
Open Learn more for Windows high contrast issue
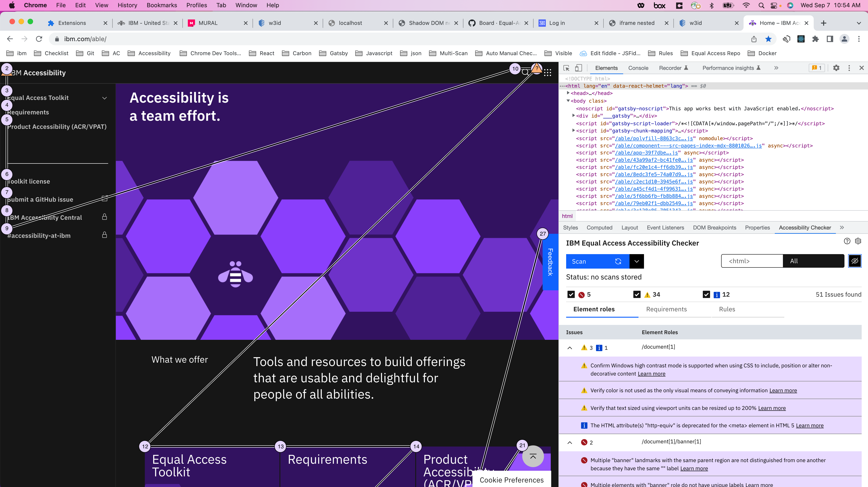652,374
